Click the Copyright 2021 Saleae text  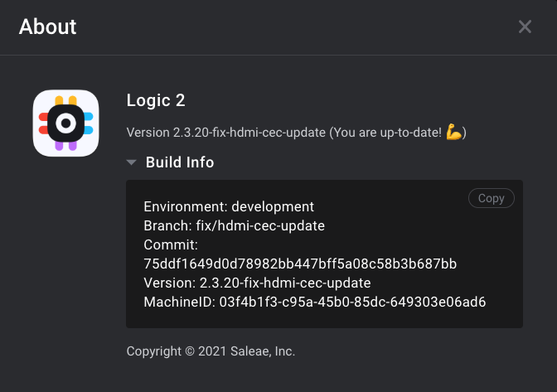[211, 351]
